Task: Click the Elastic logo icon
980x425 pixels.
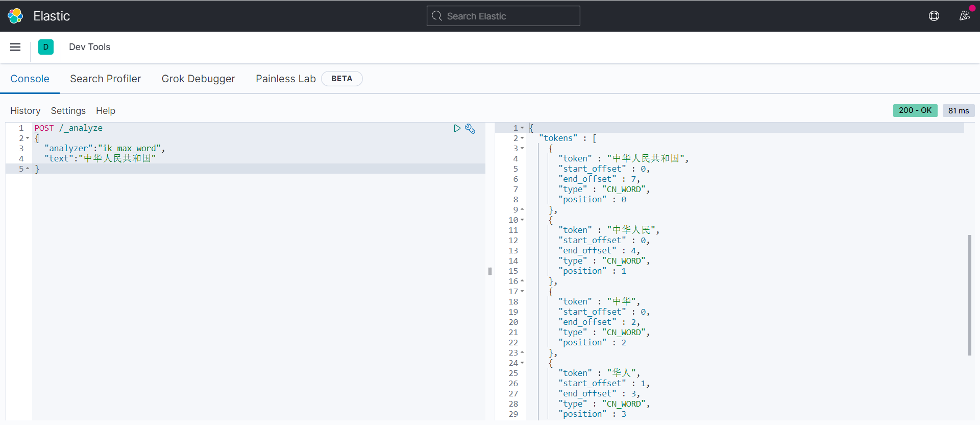Action: [15, 16]
